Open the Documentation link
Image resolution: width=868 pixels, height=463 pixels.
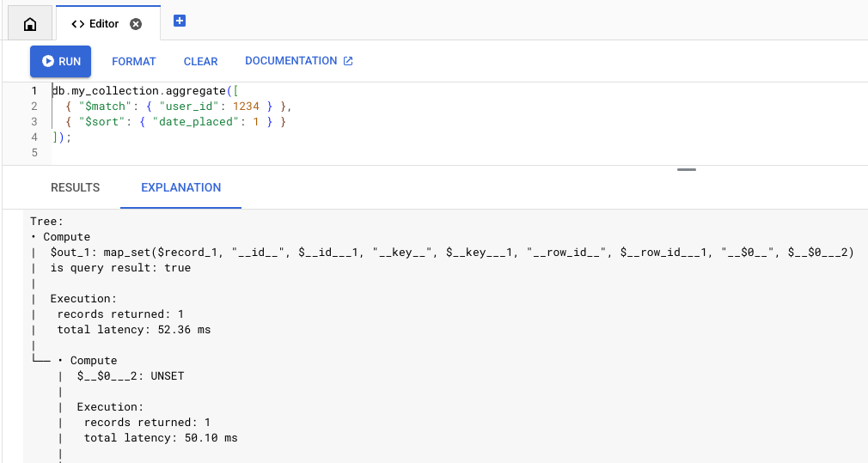click(x=290, y=61)
